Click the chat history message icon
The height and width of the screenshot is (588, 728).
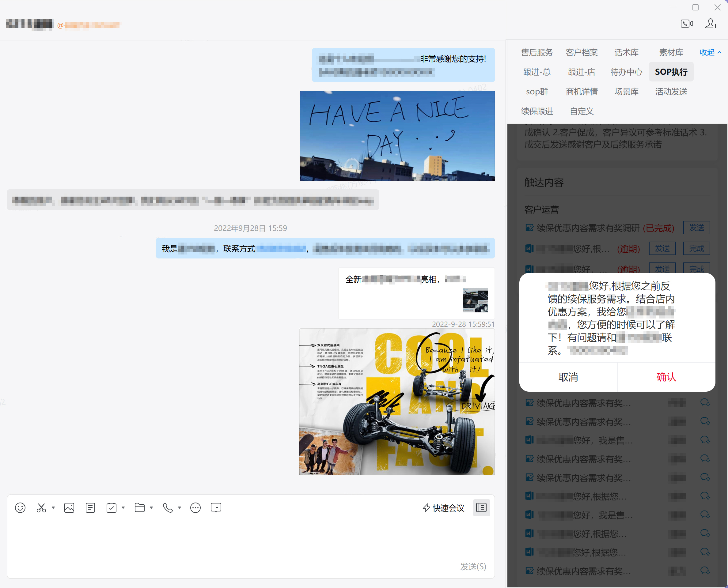[x=216, y=508]
